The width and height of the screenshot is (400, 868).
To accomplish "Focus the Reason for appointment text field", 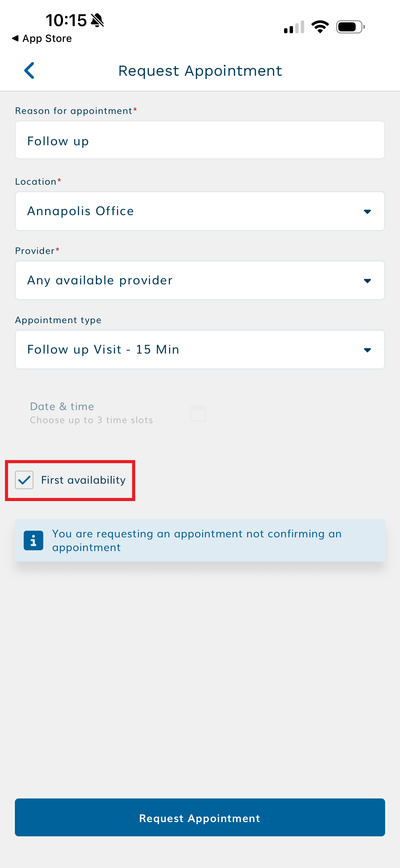I will point(200,140).
